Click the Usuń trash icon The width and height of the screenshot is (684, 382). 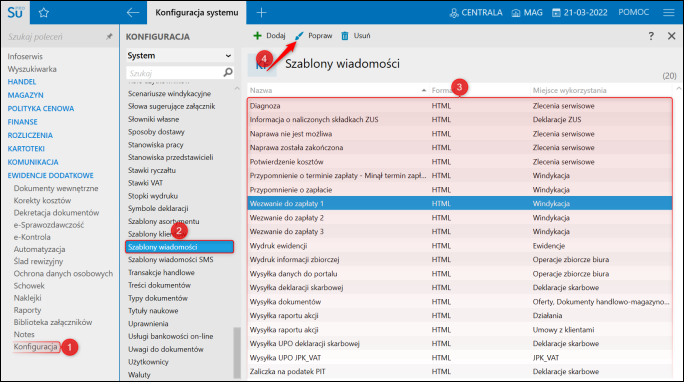pyautogui.click(x=345, y=36)
